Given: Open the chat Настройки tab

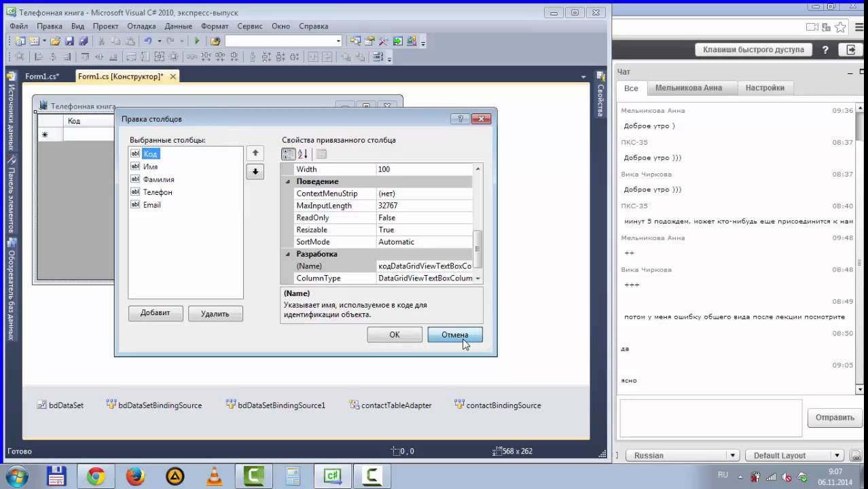Looking at the screenshot, I should click(x=765, y=88).
